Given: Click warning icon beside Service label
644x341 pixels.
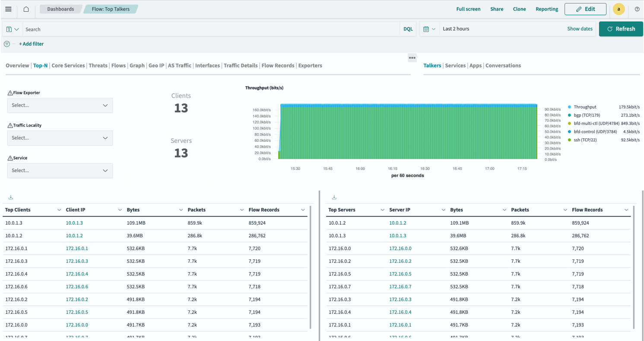Looking at the screenshot, I should pyautogui.click(x=10, y=158).
